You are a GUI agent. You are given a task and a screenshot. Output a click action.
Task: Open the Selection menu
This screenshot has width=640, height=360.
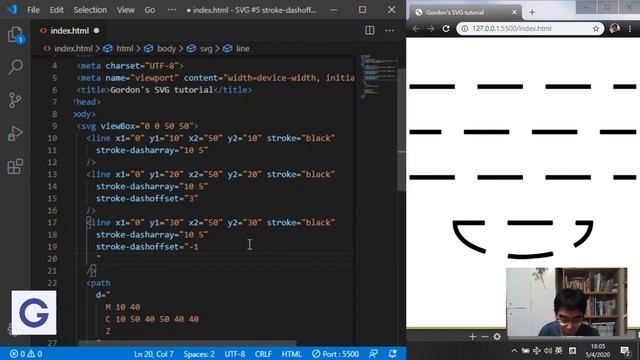coord(90,10)
